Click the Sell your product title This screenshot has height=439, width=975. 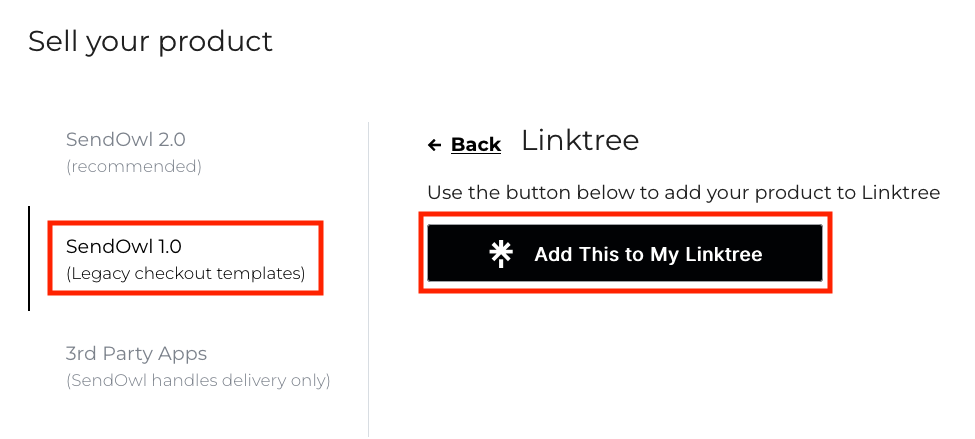point(150,41)
